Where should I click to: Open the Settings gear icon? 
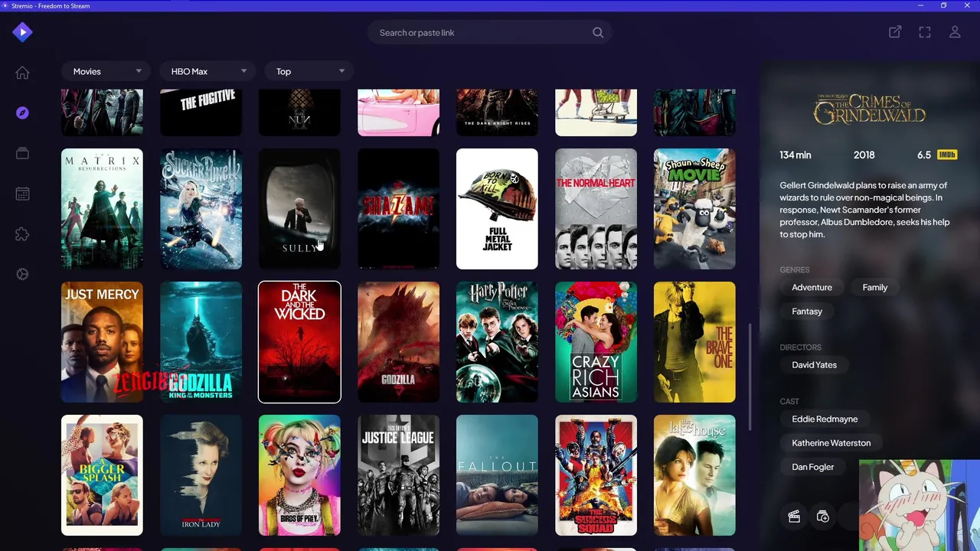22,274
